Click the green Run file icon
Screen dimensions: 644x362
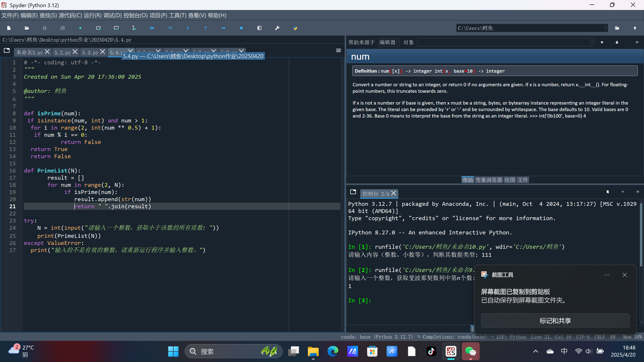pyautogui.click(x=80, y=28)
